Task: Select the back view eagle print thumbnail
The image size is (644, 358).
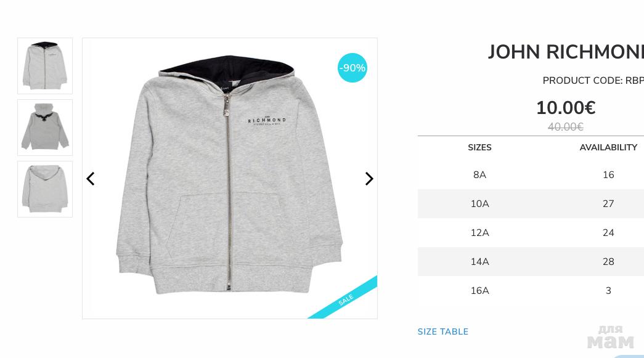Action: click(45, 128)
